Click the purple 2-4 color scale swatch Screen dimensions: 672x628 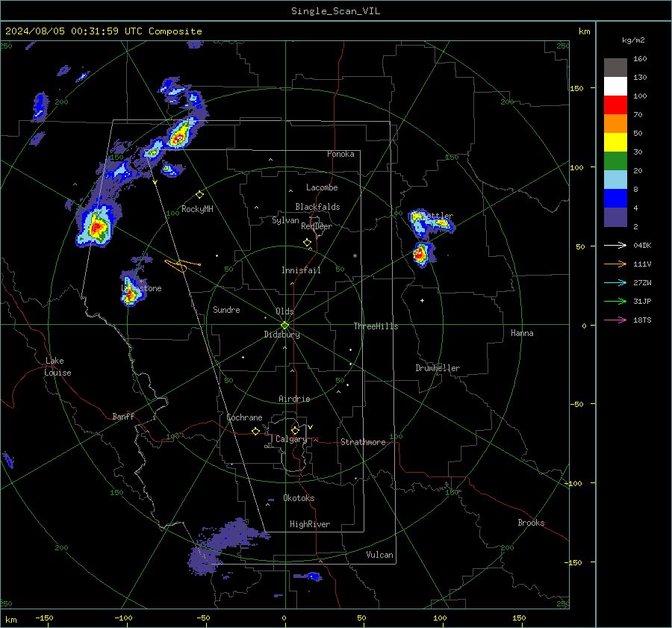click(x=615, y=217)
